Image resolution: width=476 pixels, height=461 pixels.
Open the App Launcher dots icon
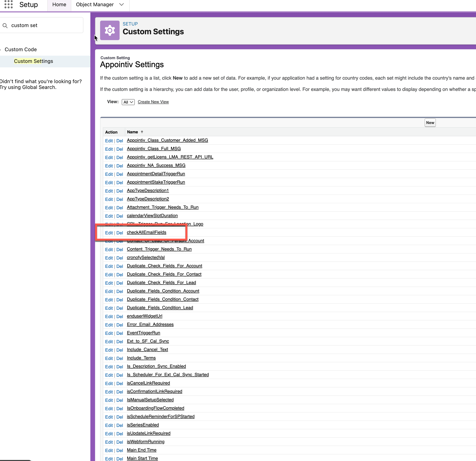click(x=9, y=4)
